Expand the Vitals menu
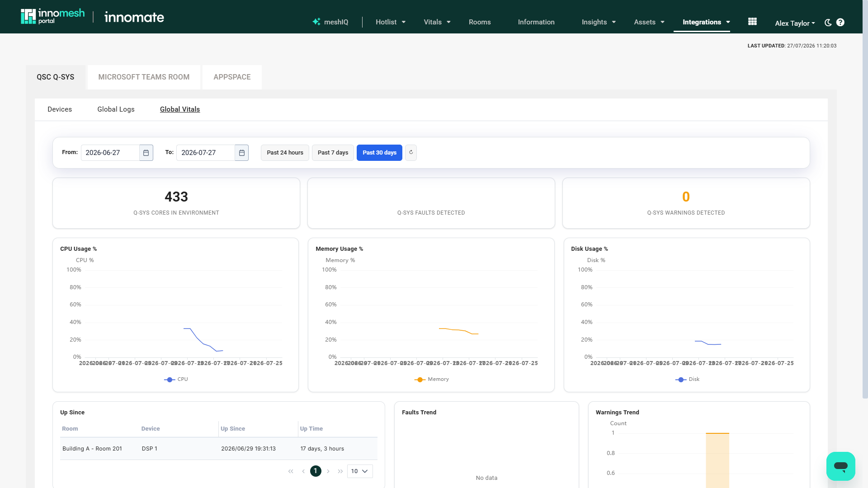 pyautogui.click(x=437, y=22)
